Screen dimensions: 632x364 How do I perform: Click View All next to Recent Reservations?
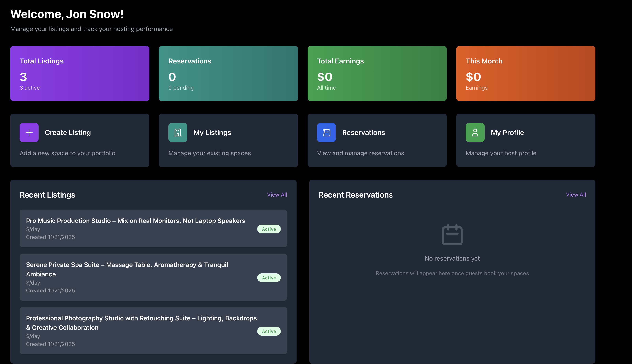(576, 195)
